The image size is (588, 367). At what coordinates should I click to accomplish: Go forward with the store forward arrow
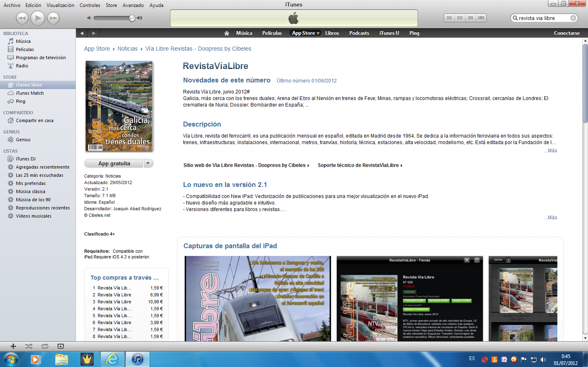(x=94, y=33)
